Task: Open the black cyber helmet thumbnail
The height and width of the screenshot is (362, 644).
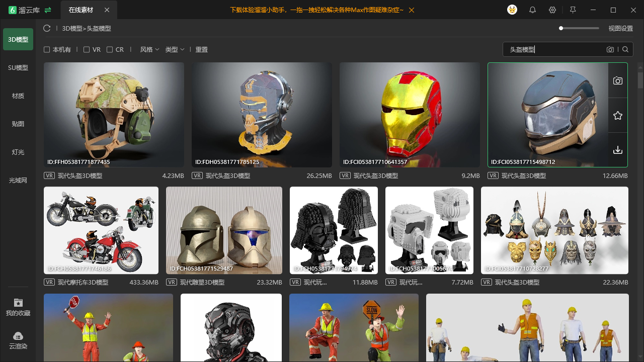Action: tap(231, 328)
